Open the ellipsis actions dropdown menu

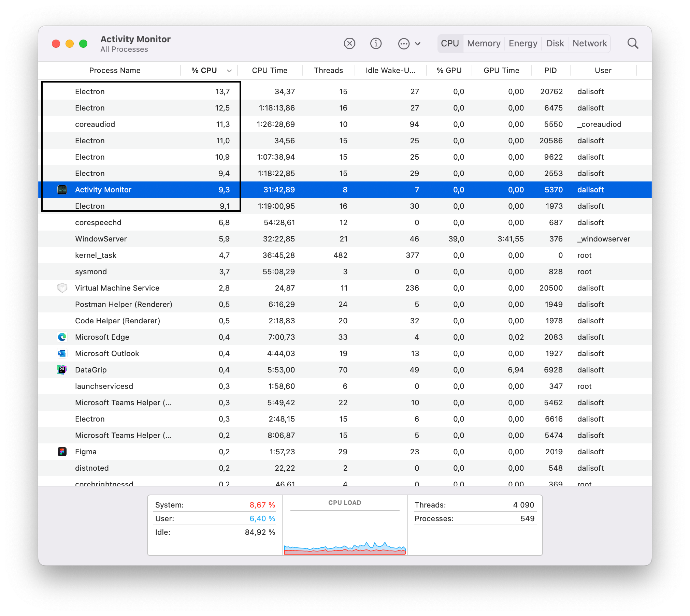click(404, 44)
